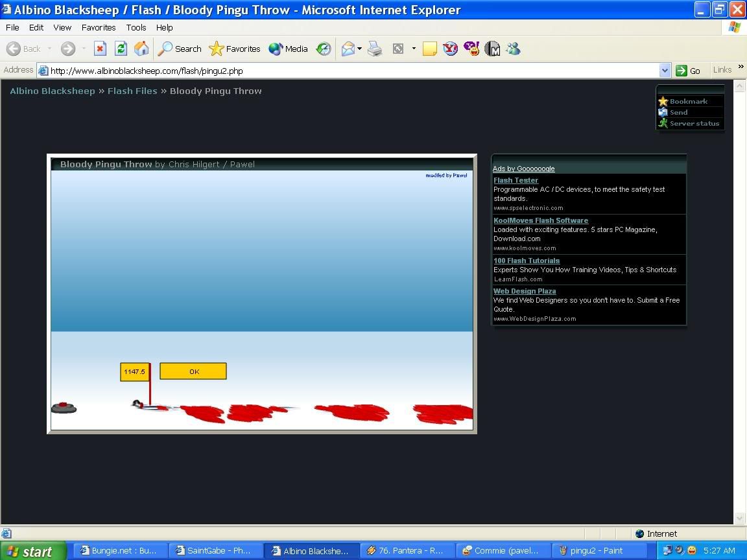The width and height of the screenshot is (747, 560).
Task: Click the yellow note toolbar icon
Action: pos(430,49)
